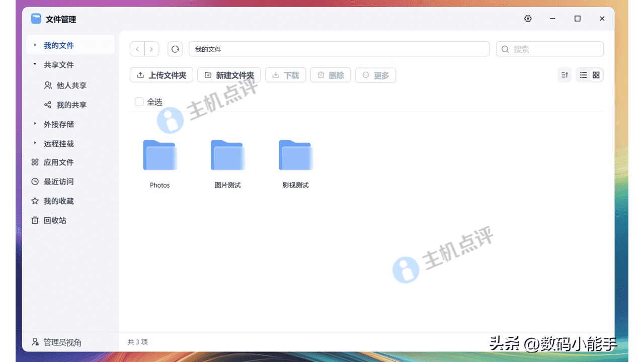Switch to list view mode
This screenshot has width=644, height=362.
pos(583,74)
